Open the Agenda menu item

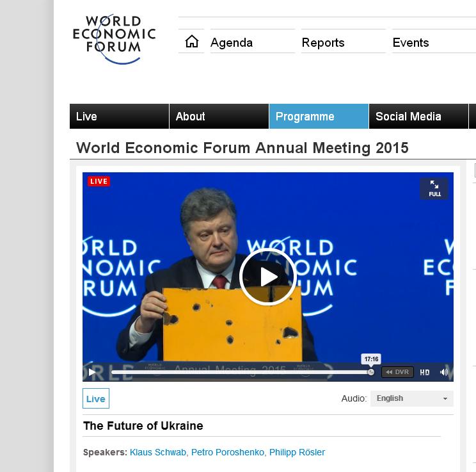click(x=232, y=42)
